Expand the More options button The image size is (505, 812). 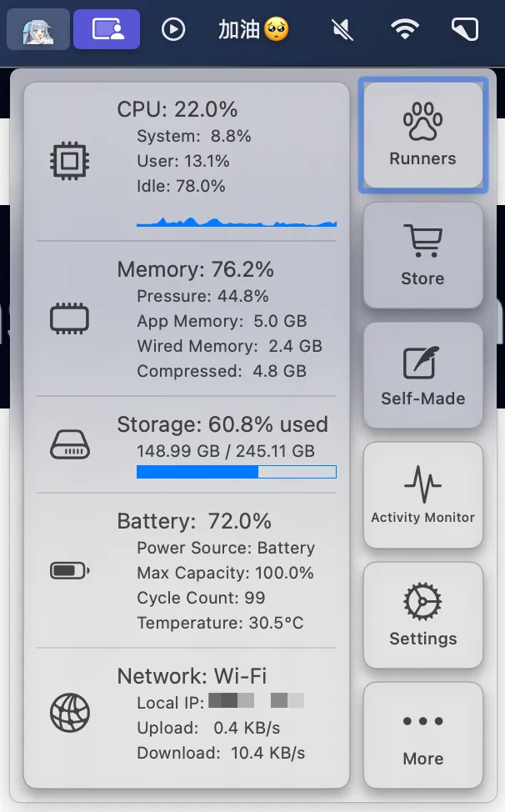coord(422,736)
